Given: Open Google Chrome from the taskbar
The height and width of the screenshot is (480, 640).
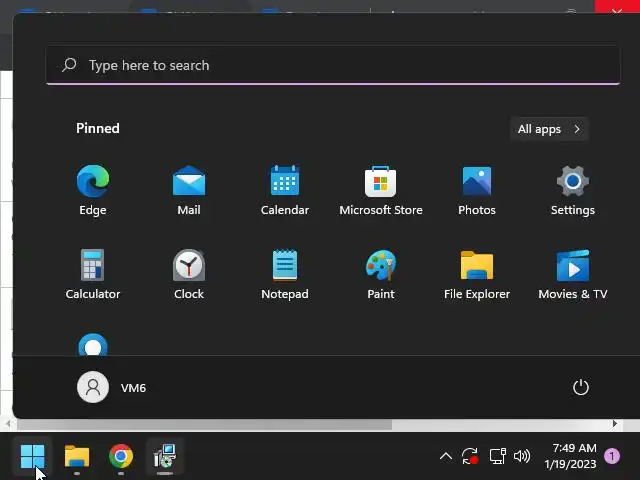Looking at the screenshot, I should (x=121, y=456).
